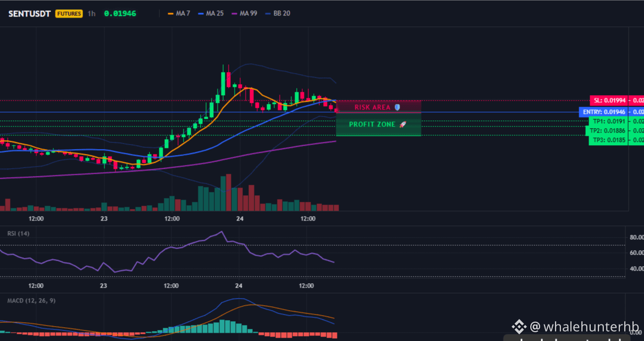The height and width of the screenshot is (341, 644).
Task: Click the RISK AREA zone box
Action: [378, 107]
